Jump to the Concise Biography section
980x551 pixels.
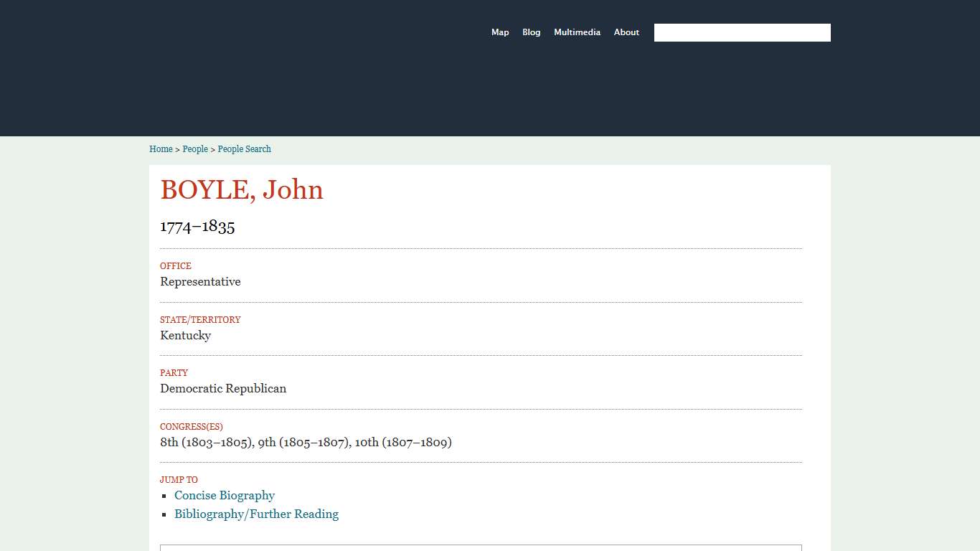point(225,495)
